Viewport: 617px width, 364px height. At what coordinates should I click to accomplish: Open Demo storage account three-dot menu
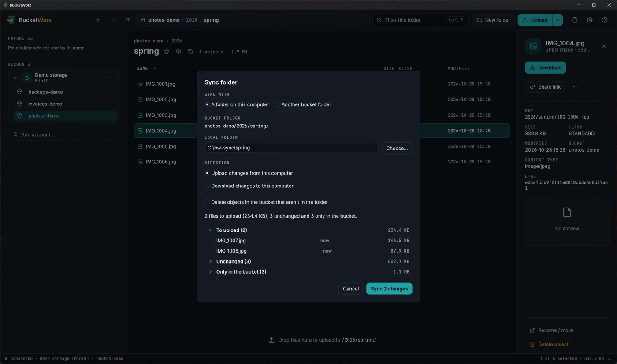point(109,78)
